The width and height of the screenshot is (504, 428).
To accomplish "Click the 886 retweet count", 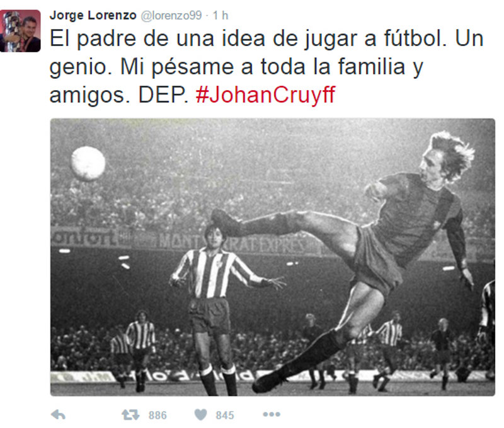I will click(157, 415).
